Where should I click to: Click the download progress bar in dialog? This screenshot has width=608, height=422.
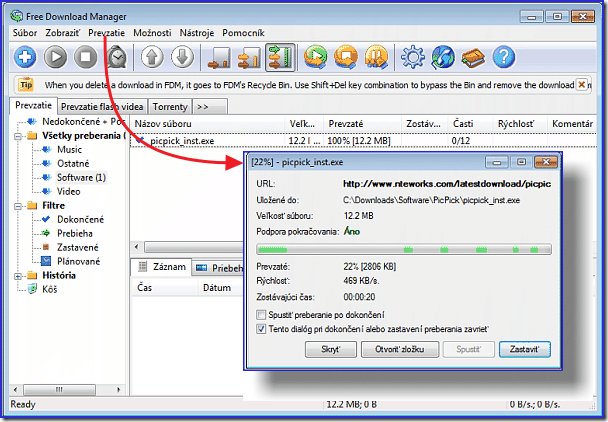(x=404, y=249)
